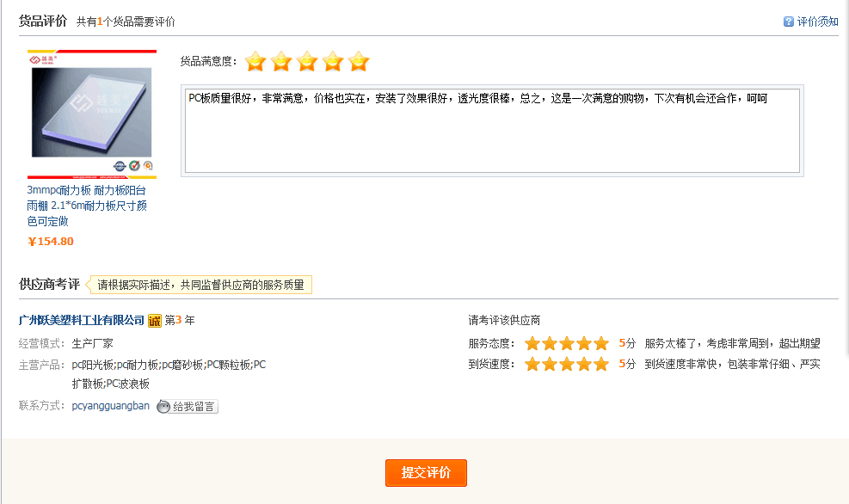Click the green checkmark certification badge under product
849x504 pixels.
point(134,165)
